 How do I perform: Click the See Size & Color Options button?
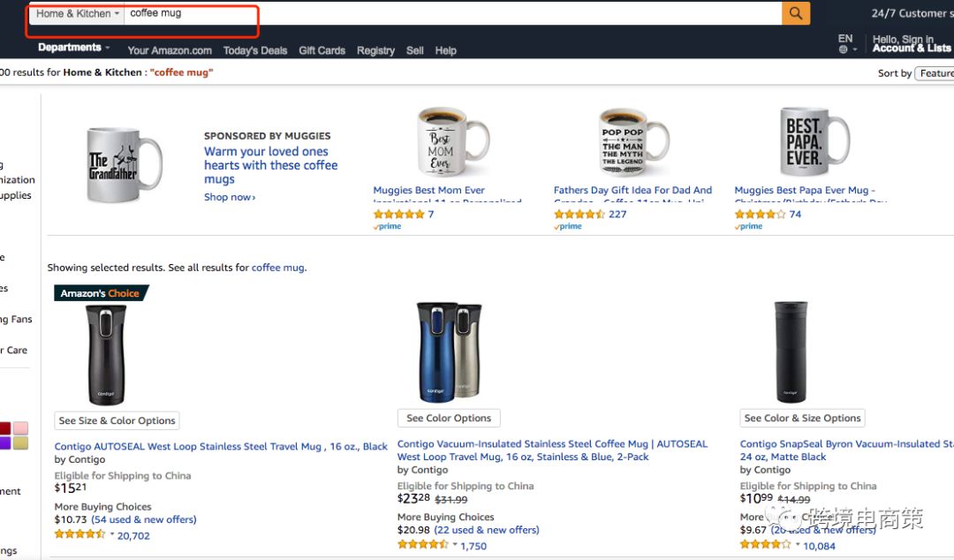click(x=117, y=420)
